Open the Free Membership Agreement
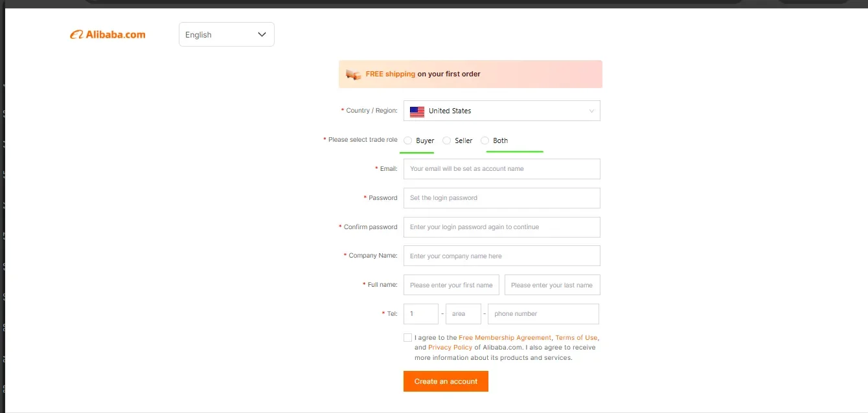This screenshot has width=868, height=413. click(505, 337)
